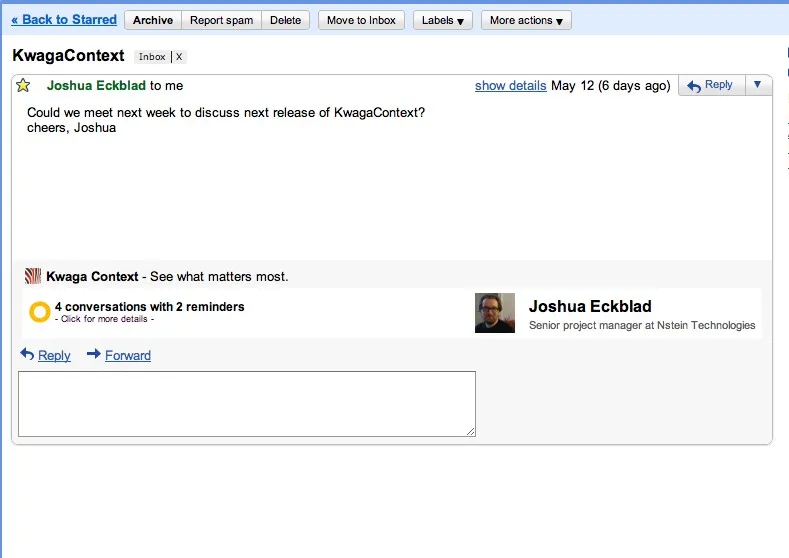Show details of the message

tap(510, 86)
